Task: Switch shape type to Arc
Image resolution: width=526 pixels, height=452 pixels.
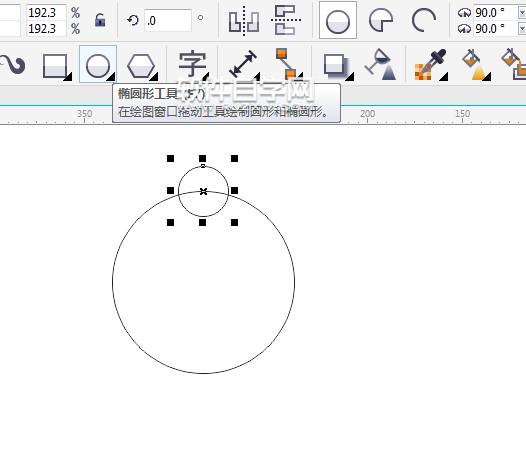Action: (x=424, y=20)
